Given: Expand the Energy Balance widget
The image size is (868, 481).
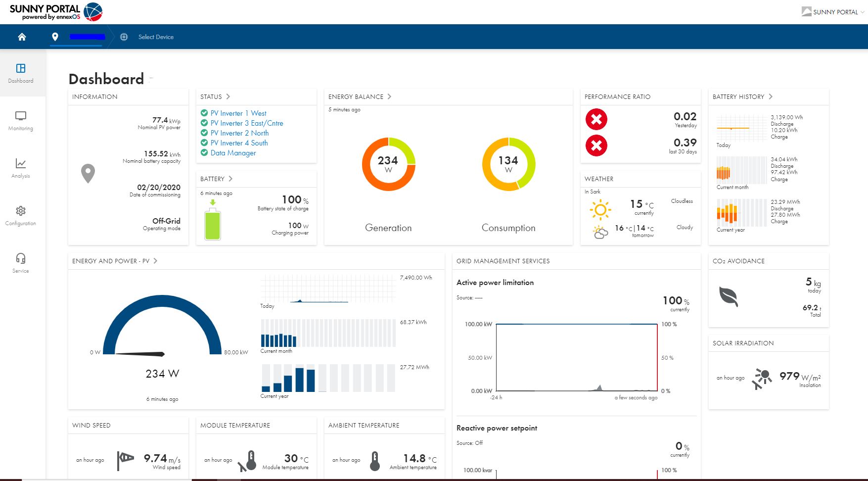Looking at the screenshot, I should (x=389, y=96).
